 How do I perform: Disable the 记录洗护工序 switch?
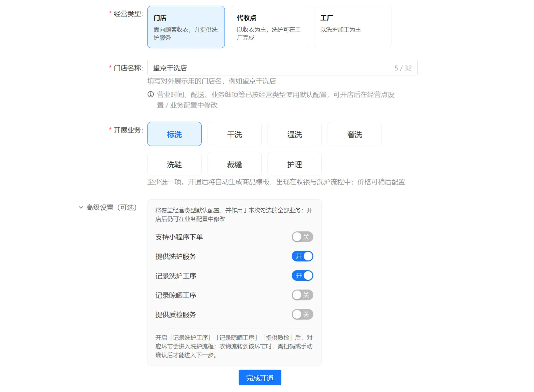pos(302,275)
